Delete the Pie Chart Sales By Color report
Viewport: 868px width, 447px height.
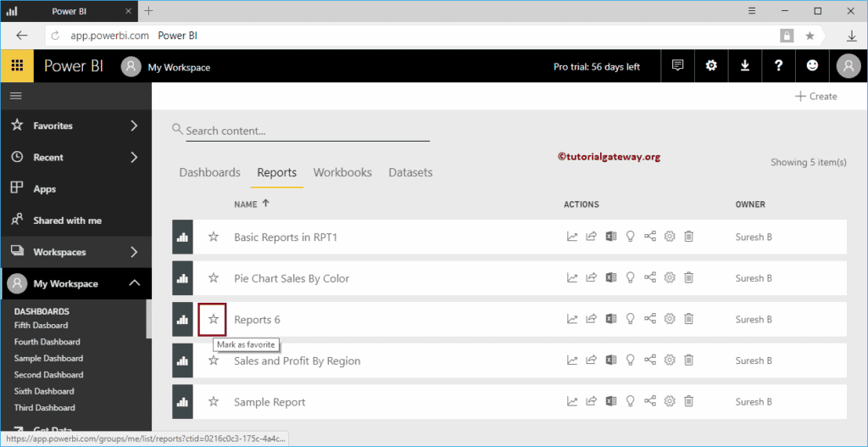(688, 278)
